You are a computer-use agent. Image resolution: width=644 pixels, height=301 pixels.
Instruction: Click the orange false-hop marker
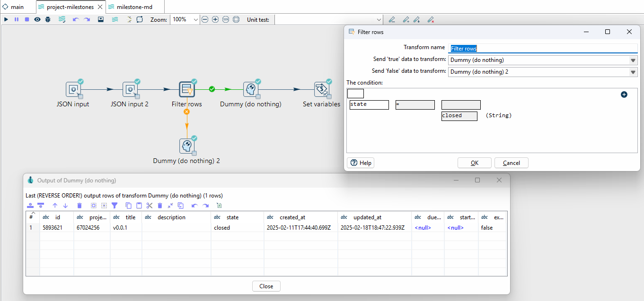coord(186,112)
